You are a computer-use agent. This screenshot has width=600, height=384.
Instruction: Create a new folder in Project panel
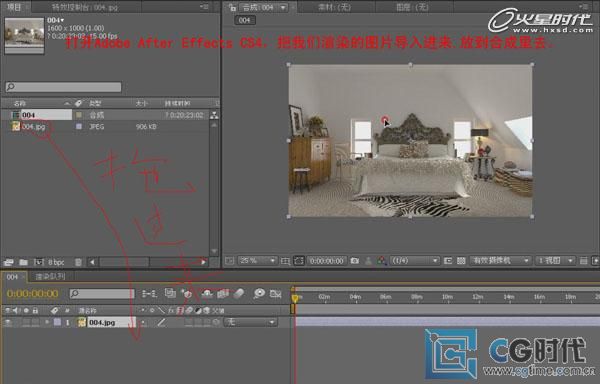tap(23, 262)
